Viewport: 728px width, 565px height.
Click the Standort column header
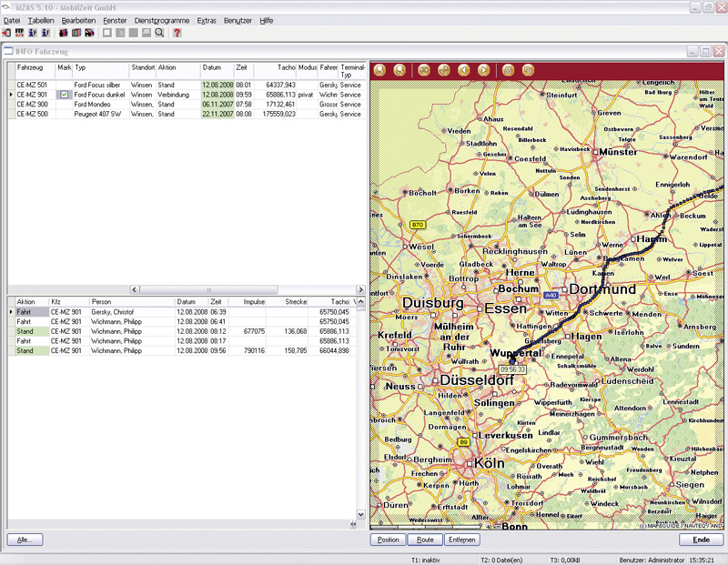tap(143, 71)
